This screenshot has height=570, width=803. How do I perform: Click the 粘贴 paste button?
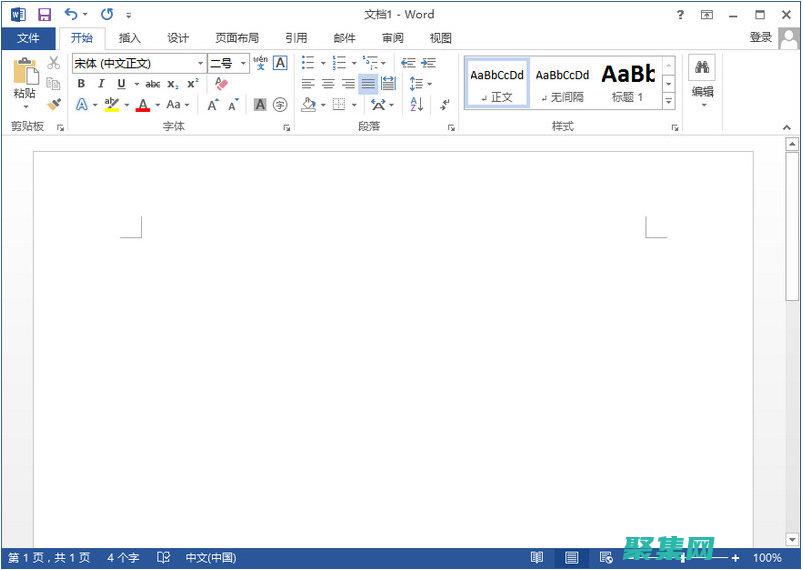click(25, 82)
